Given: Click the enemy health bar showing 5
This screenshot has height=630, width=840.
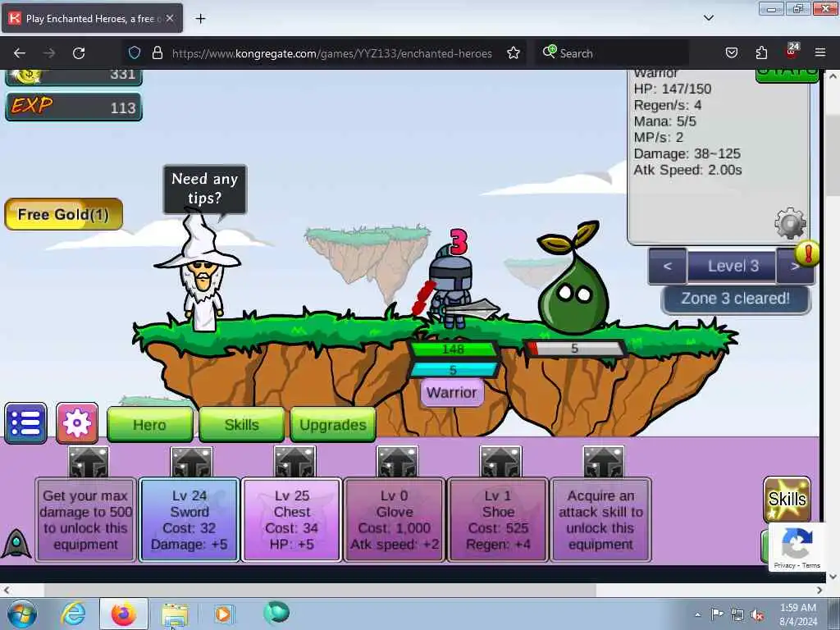Looking at the screenshot, I should pos(574,349).
